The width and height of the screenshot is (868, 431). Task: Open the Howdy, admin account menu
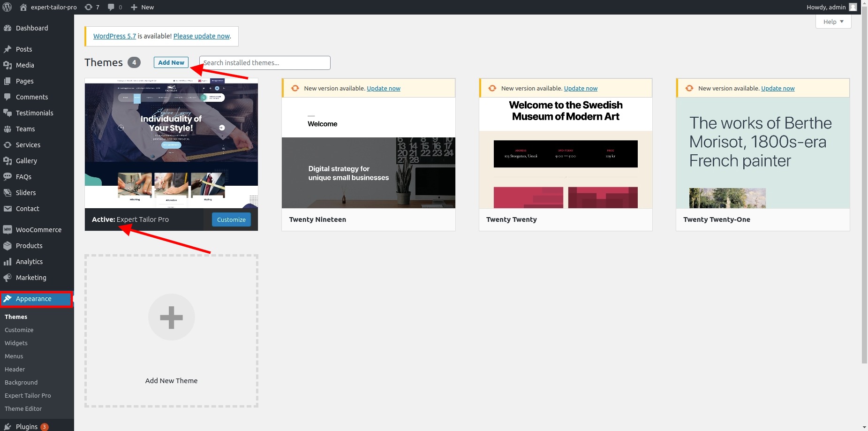tap(831, 7)
